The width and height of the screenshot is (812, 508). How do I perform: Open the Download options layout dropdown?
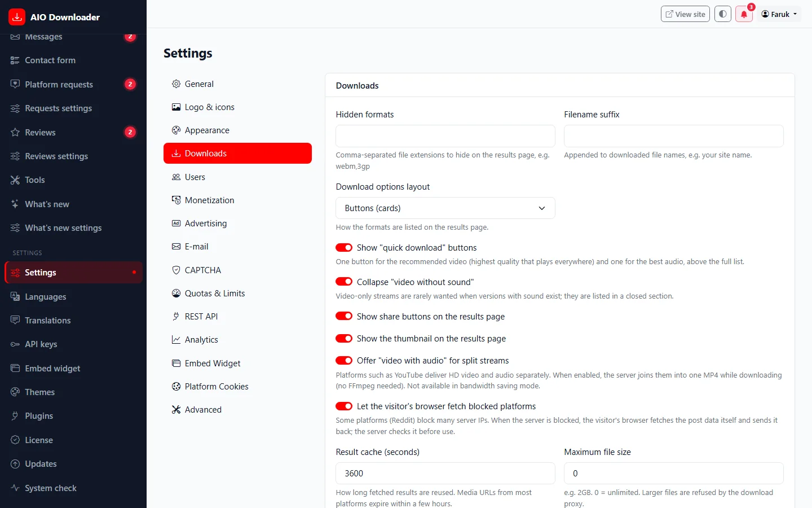click(x=445, y=208)
